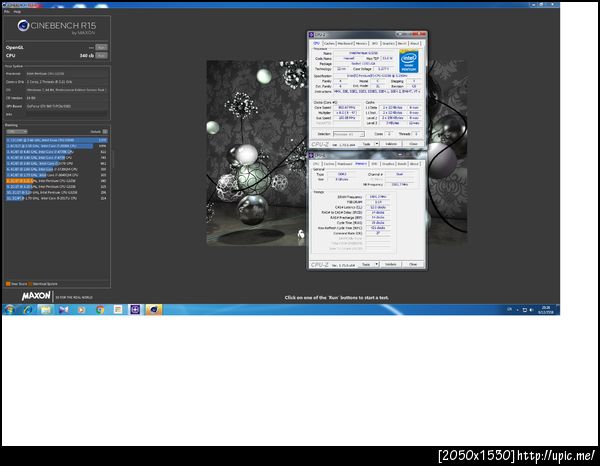The width and height of the screenshot is (600, 466).
Task: Select the Core i7-3930K ranking row
Action: point(57,146)
